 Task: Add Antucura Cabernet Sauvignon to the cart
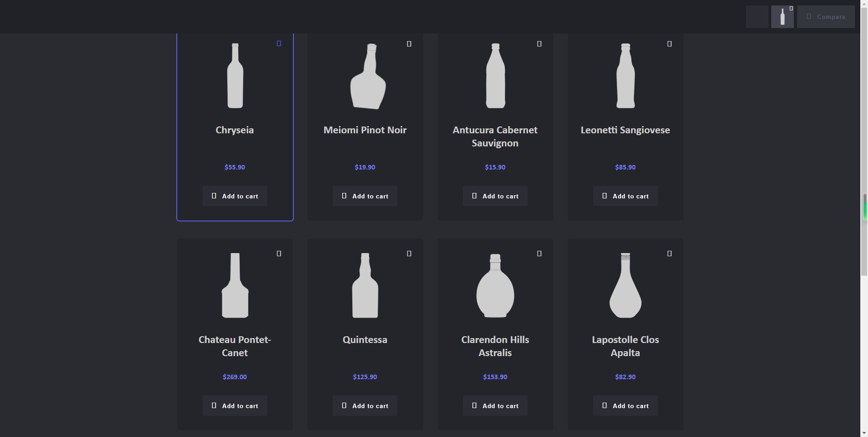[x=495, y=196]
